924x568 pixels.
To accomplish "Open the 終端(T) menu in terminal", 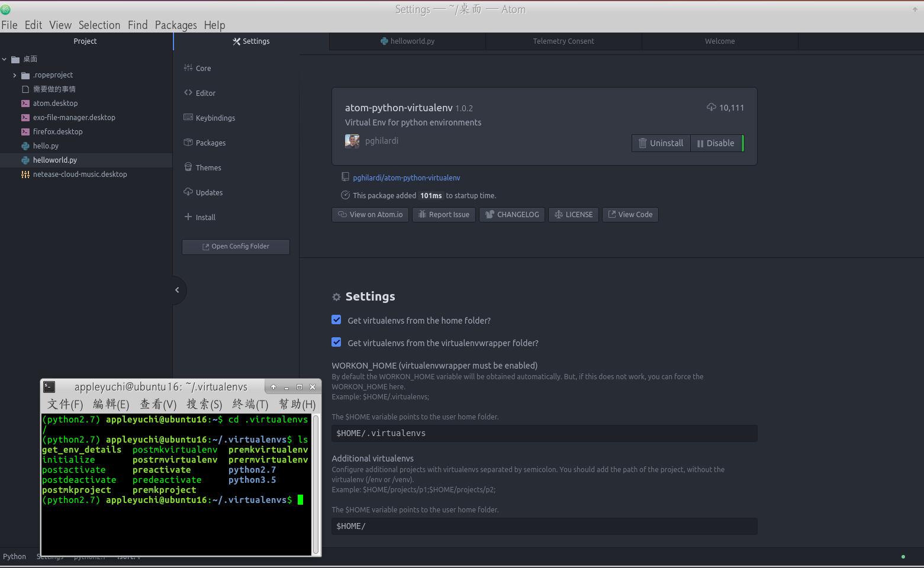I will pyautogui.click(x=250, y=404).
